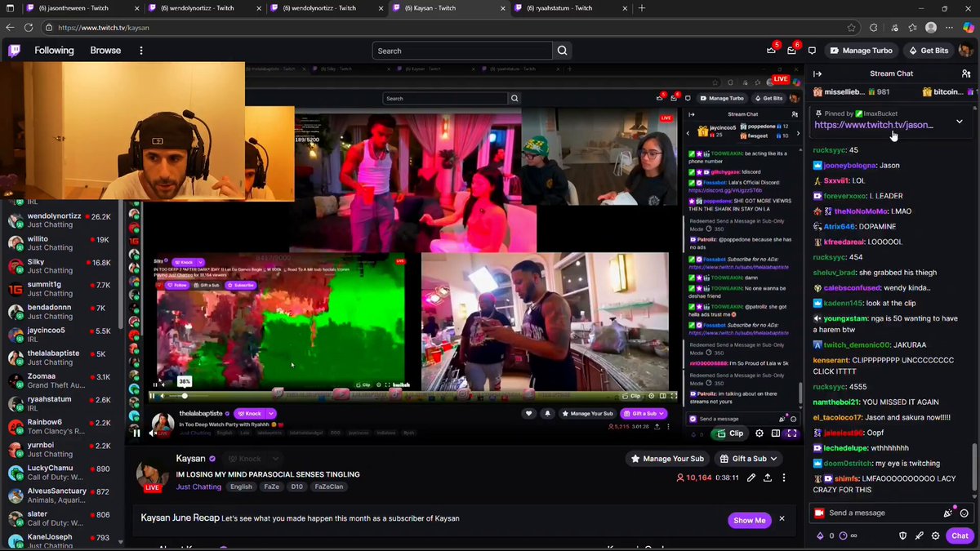Screen dimensions: 980x551
Task: Open AlveusSanctuary in the sidebar
Action: pyautogui.click(x=62, y=496)
